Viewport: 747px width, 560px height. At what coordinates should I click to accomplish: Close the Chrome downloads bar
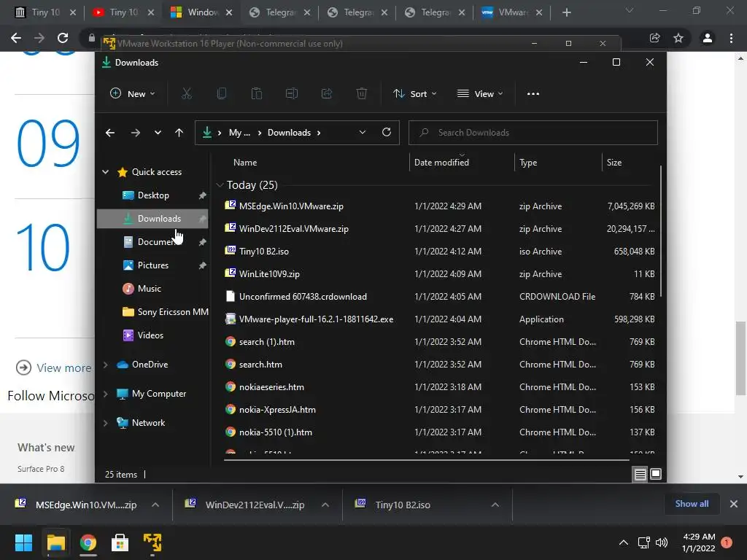click(734, 504)
